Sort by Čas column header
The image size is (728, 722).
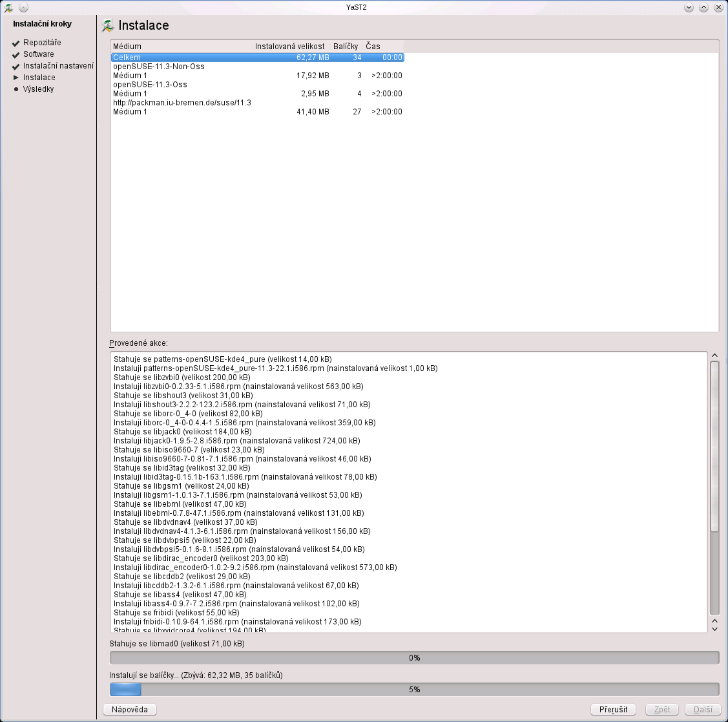pyautogui.click(x=384, y=47)
